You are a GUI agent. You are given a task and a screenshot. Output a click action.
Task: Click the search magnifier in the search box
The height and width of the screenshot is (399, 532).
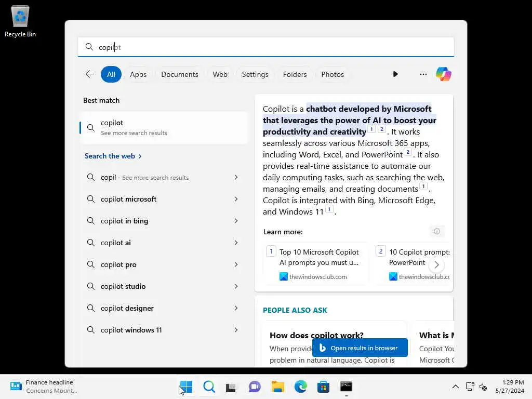tap(89, 47)
